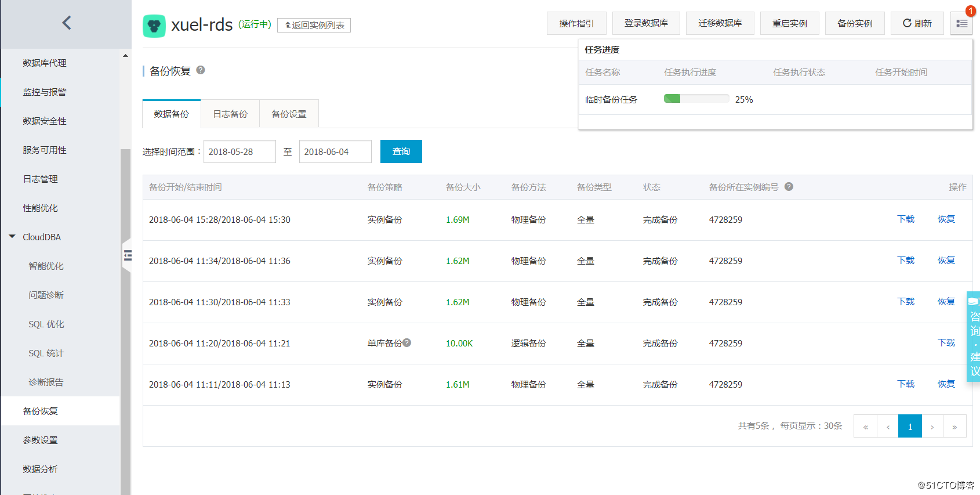Click the 操作指引 button
Viewport: 980px width, 495px height.
[x=576, y=23]
